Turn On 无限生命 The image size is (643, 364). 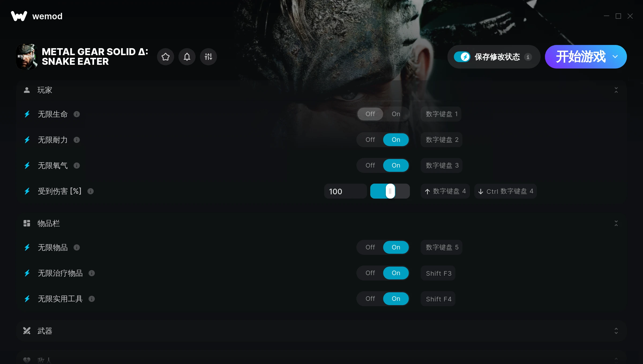396,114
